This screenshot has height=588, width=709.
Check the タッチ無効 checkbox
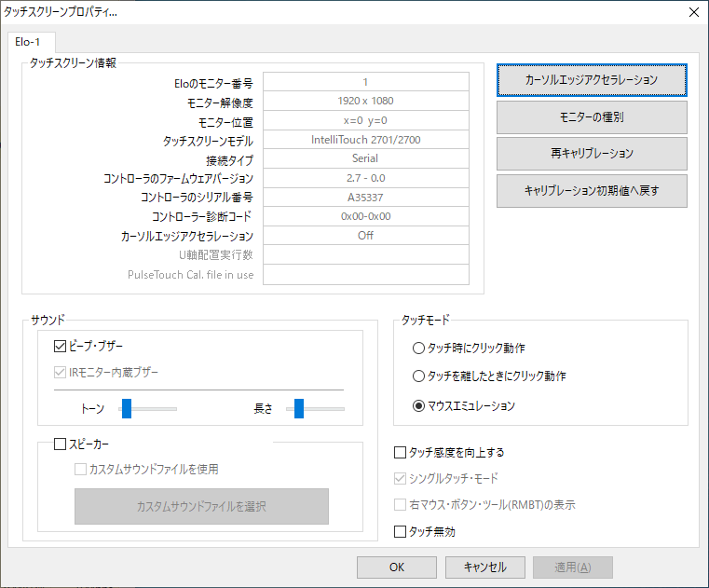tap(401, 532)
